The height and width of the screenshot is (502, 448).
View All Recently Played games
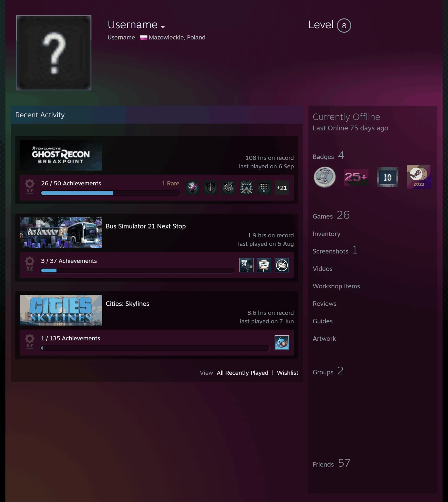click(x=242, y=373)
